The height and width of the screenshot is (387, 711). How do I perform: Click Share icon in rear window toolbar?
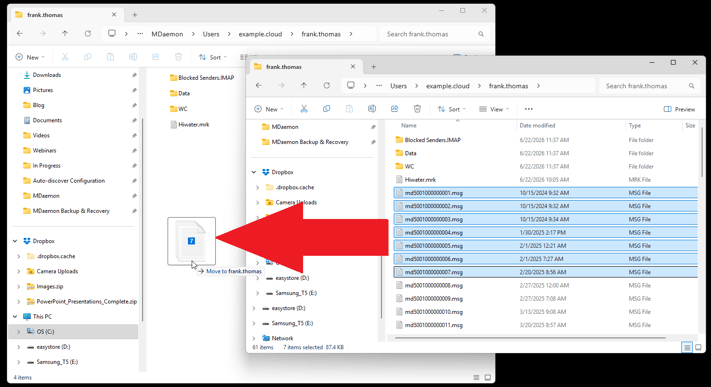point(156,57)
